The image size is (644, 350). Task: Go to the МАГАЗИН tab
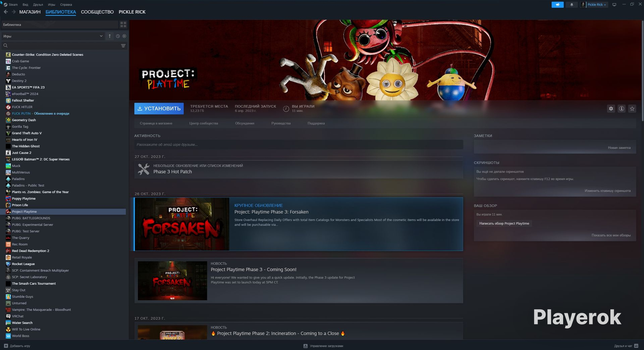(x=30, y=12)
